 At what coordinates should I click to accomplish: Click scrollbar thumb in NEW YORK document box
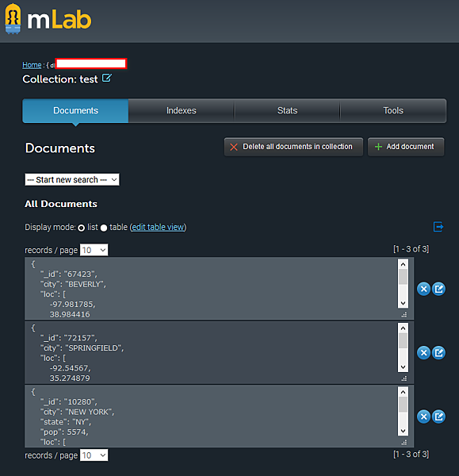coord(403,405)
